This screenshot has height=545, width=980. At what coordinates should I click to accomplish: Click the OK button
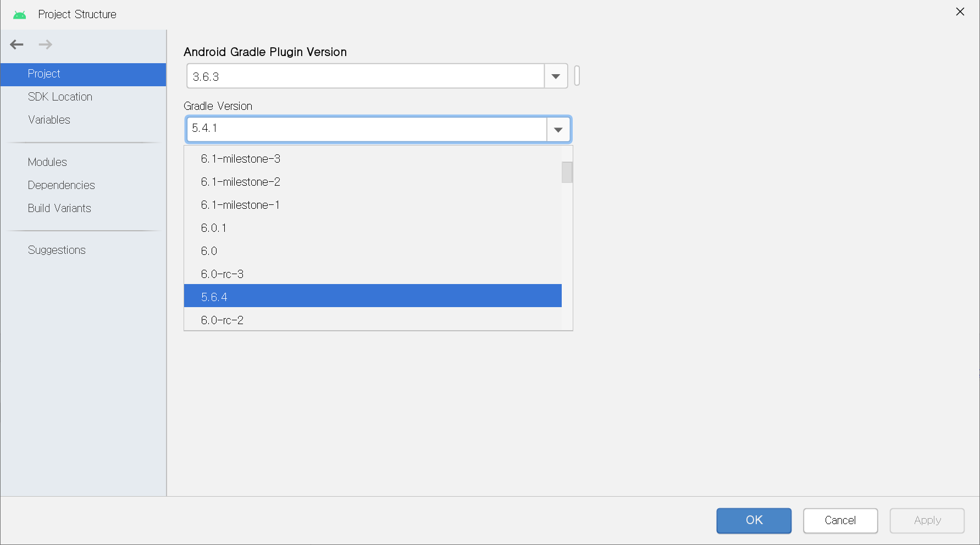754,520
